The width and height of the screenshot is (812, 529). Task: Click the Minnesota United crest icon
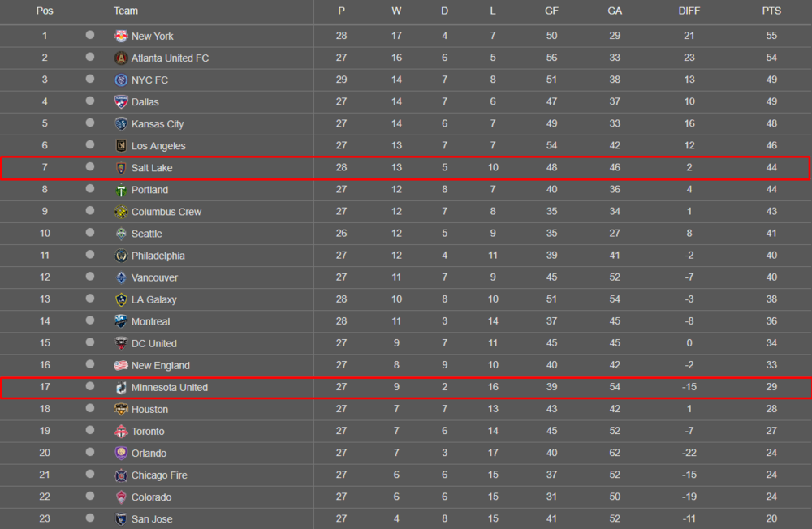point(121,387)
